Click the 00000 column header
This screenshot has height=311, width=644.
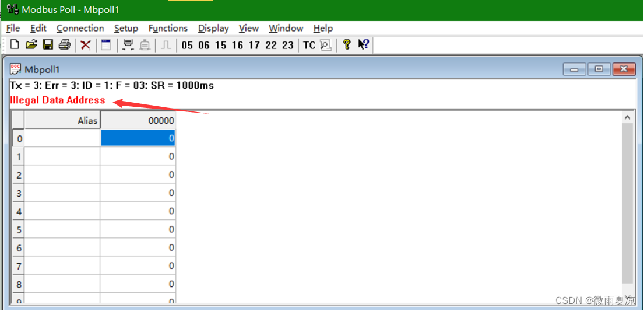(138, 121)
